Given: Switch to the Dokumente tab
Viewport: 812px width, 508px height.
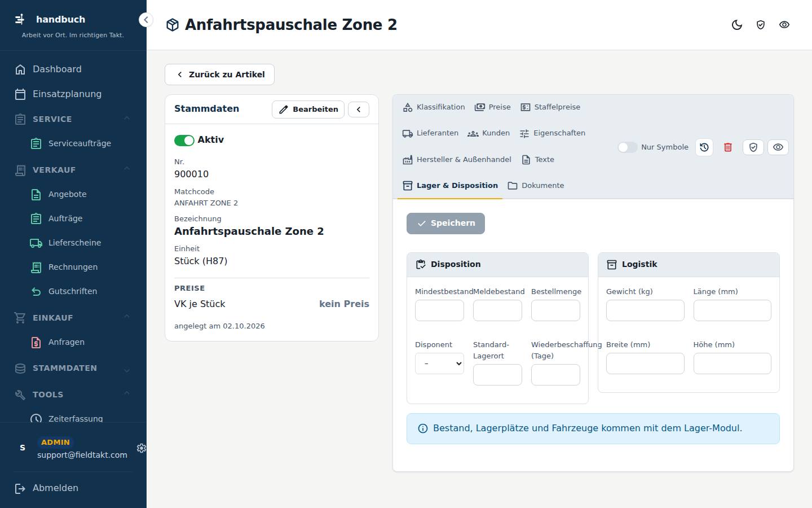Looking at the screenshot, I should [x=536, y=186].
